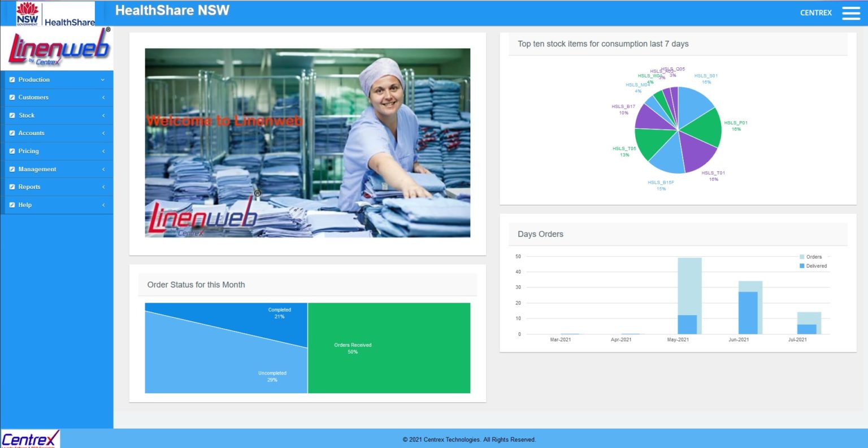Click the Pricing menu icon
Screen dimensions: 868x448
pos(11,151)
